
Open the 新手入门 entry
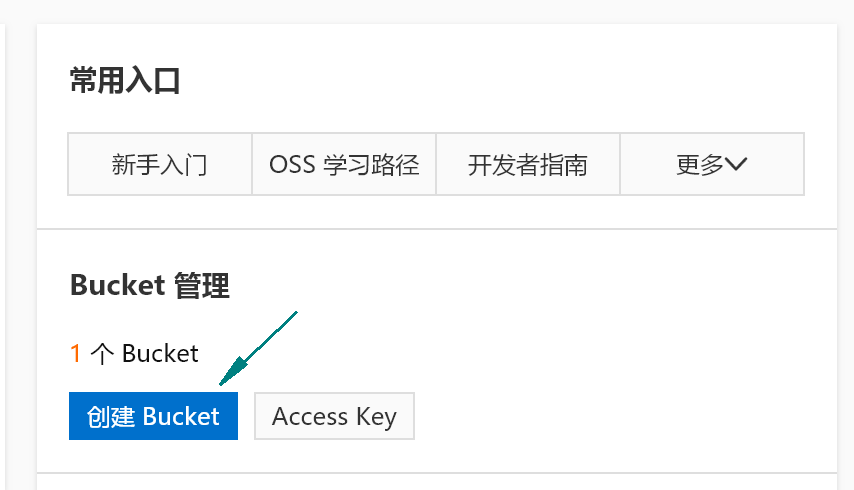pyautogui.click(x=160, y=164)
